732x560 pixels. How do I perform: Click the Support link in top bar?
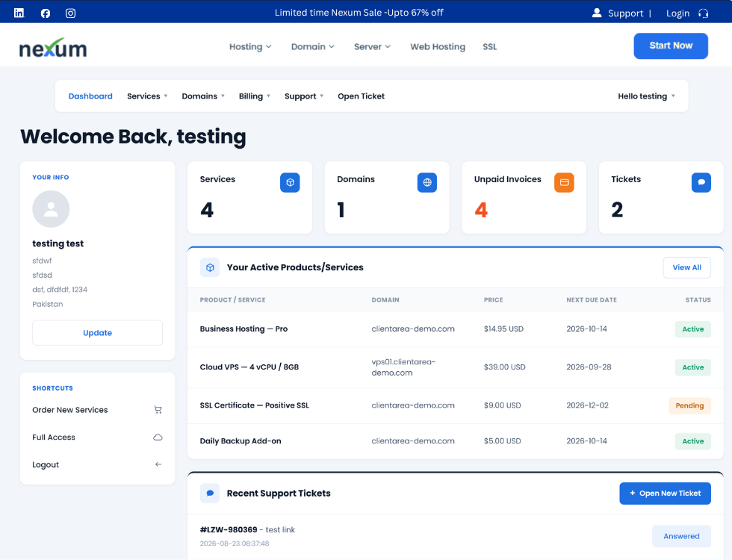[626, 13]
